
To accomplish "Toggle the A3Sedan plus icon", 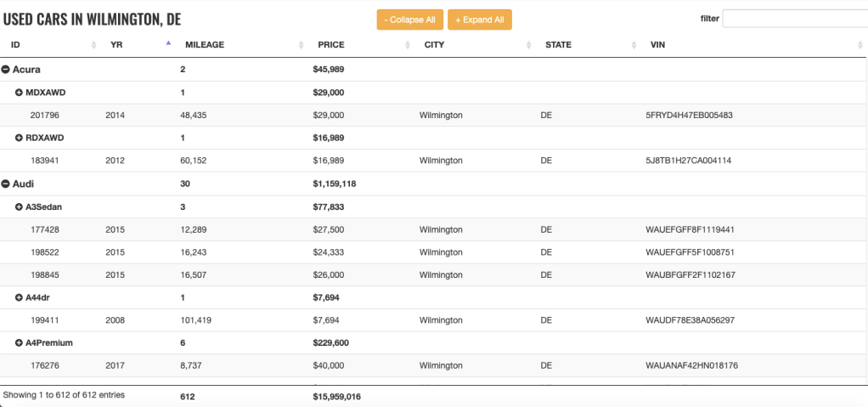I will 19,206.
